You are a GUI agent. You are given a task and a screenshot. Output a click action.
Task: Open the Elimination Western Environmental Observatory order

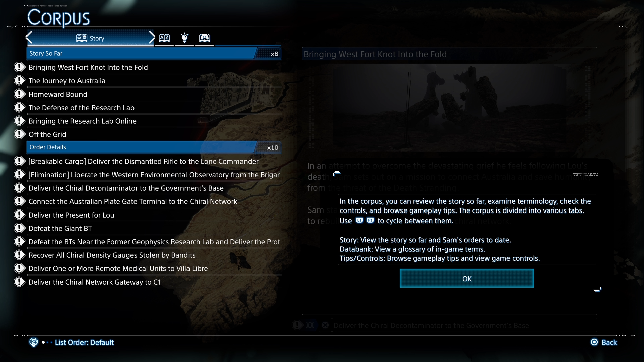coord(154,175)
